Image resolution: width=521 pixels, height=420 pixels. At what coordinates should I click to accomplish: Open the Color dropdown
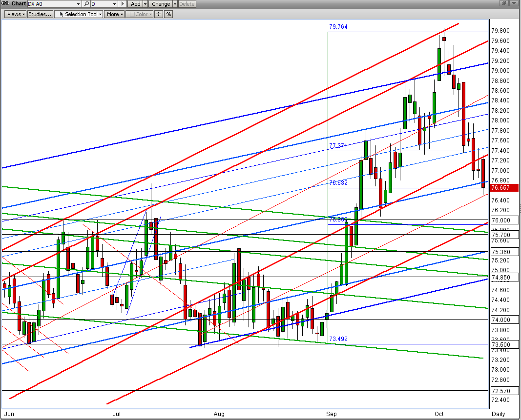point(139,14)
